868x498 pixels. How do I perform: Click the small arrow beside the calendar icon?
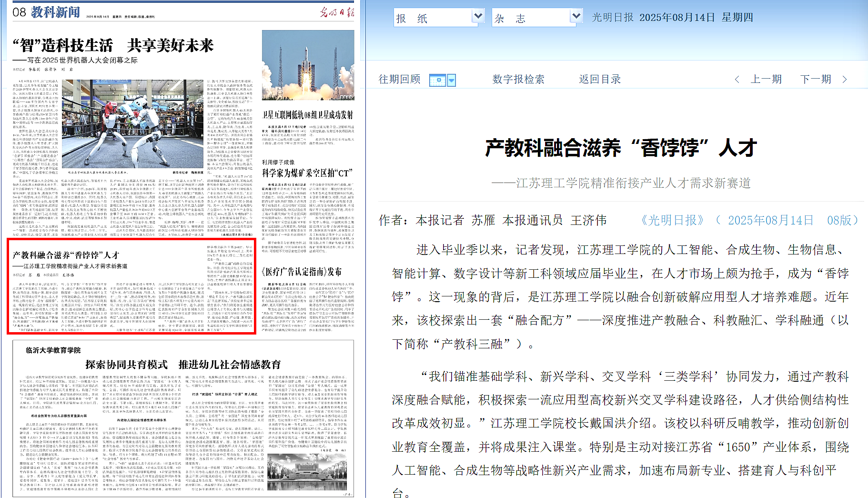tap(452, 80)
